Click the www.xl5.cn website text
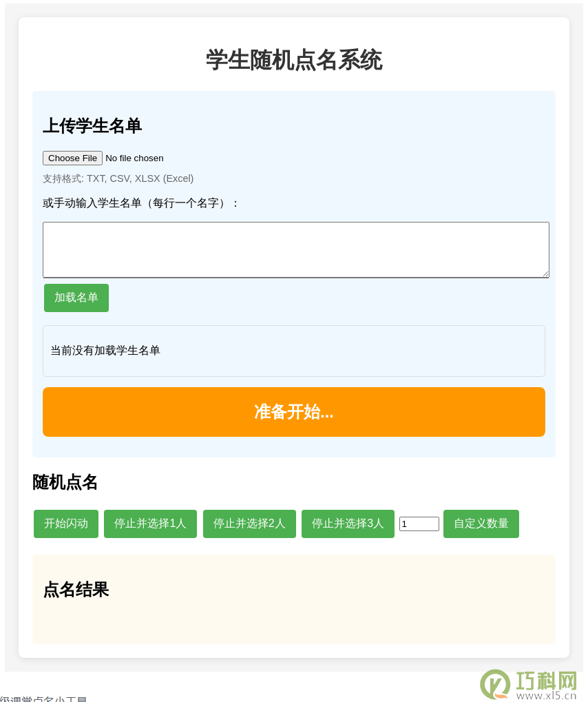The height and width of the screenshot is (702, 588). tap(546, 696)
